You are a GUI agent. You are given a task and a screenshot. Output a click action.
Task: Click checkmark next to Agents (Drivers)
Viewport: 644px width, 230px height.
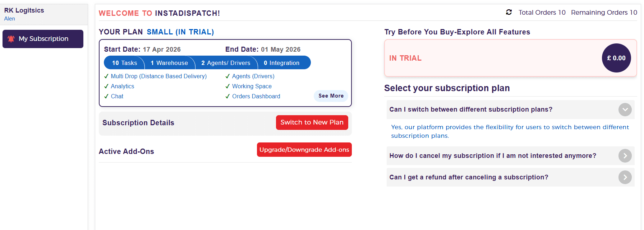pos(227,76)
